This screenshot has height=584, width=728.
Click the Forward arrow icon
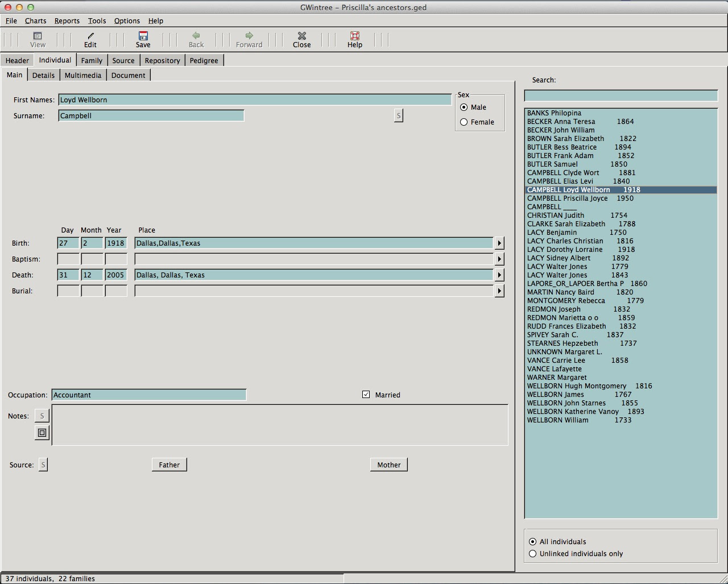(249, 36)
